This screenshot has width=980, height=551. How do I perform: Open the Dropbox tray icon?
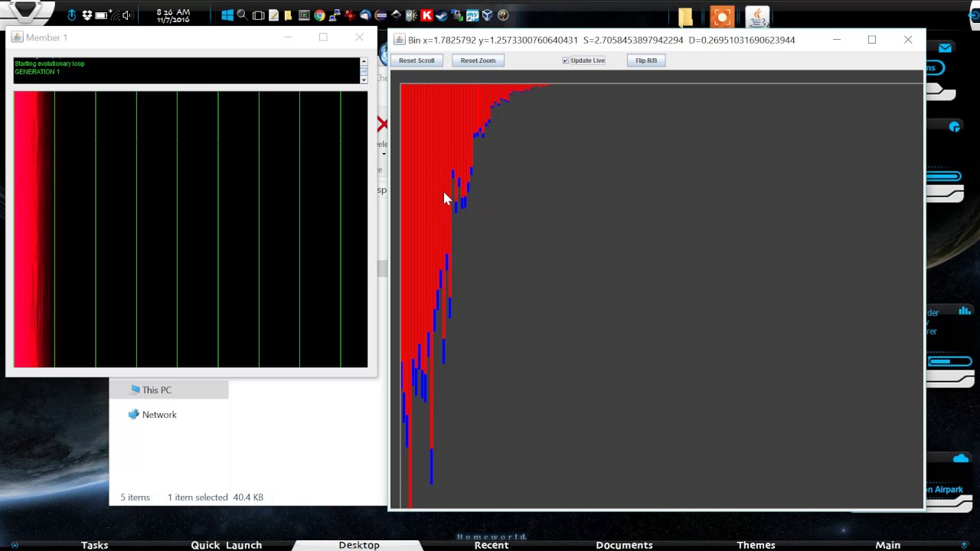[x=87, y=15]
